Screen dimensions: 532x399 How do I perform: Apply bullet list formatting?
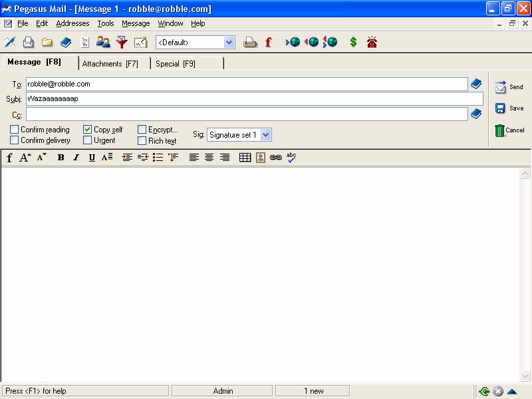[158, 158]
